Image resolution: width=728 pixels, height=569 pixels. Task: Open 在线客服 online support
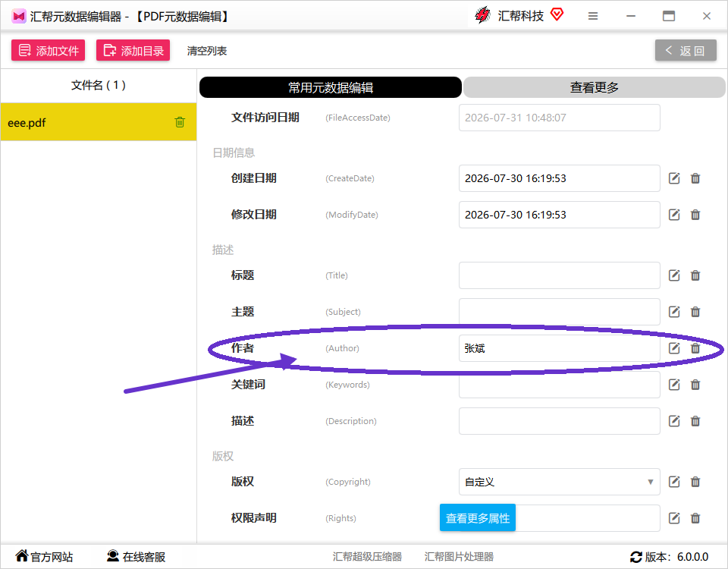click(136, 556)
